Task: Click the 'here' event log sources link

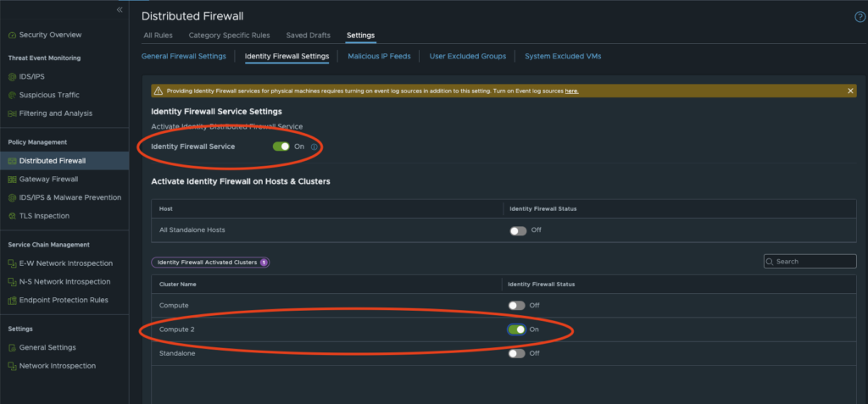Action: click(x=571, y=91)
